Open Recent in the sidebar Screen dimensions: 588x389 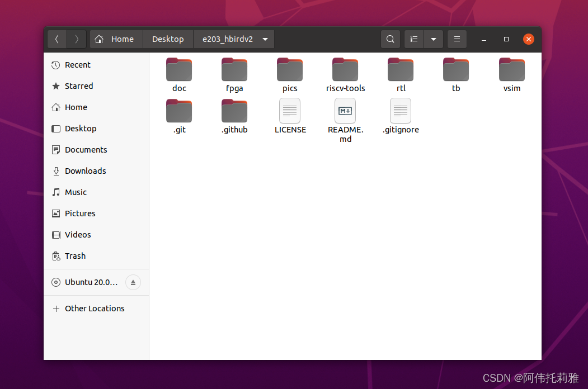click(96, 65)
